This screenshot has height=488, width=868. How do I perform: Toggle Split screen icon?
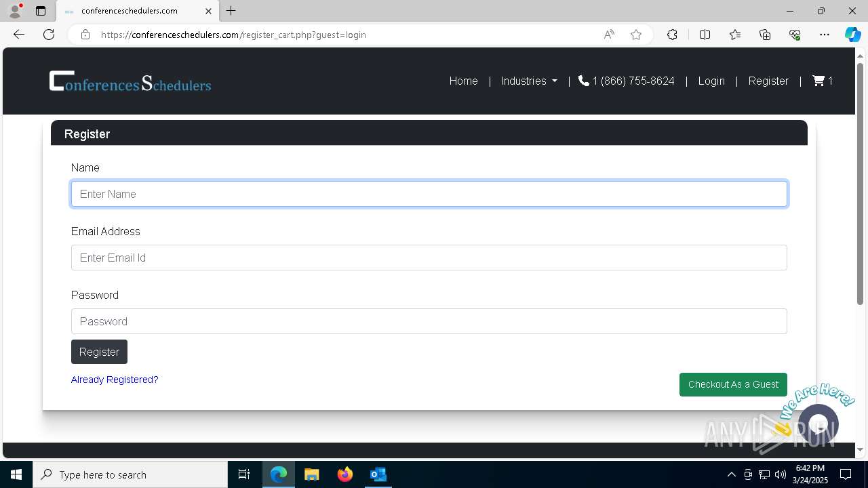pos(705,35)
